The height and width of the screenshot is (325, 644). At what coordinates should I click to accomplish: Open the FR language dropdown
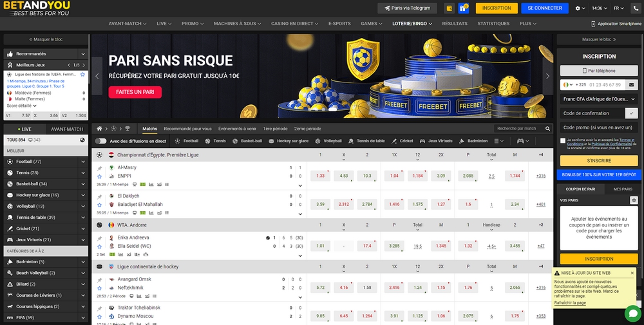tap(619, 8)
